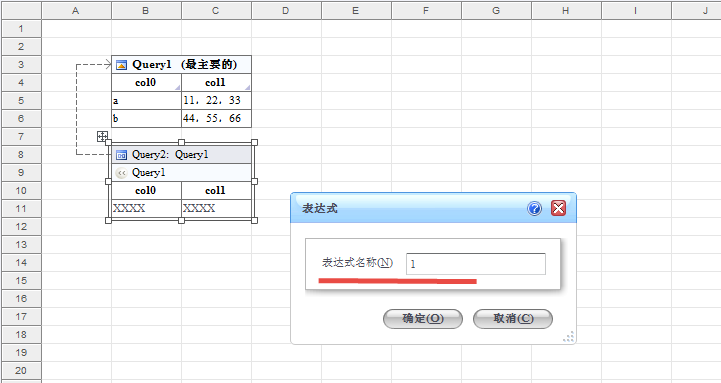721x383 pixels.
Task: Confirm with the 确定(O) button
Action: coord(423,319)
